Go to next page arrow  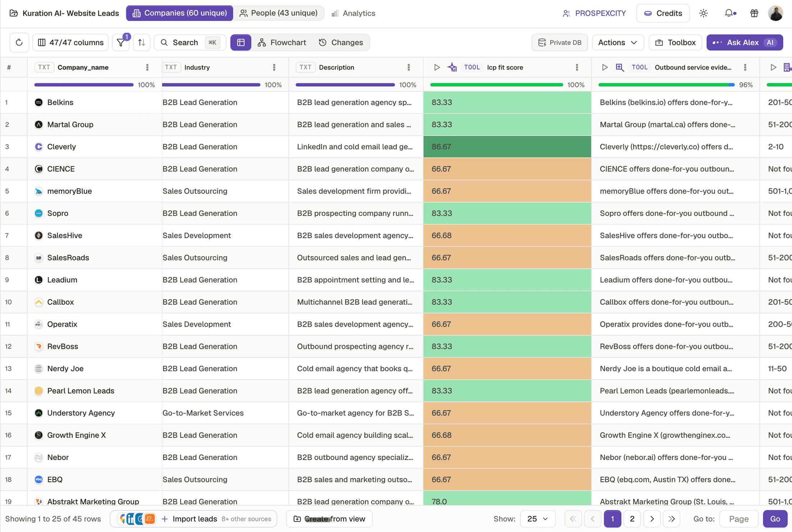pyautogui.click(x=652, y=519)
